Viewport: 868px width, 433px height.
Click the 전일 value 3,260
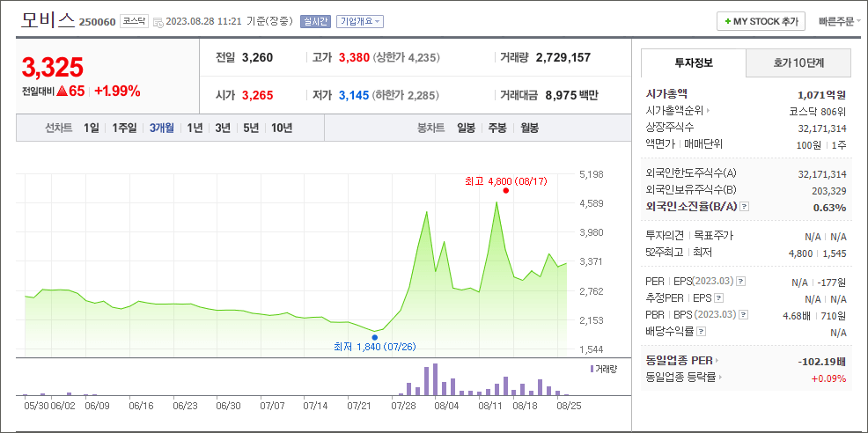coord(257,57)
